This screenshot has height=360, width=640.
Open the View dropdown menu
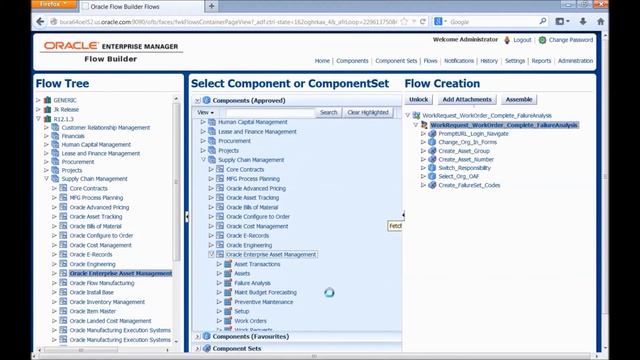(205, 112)
